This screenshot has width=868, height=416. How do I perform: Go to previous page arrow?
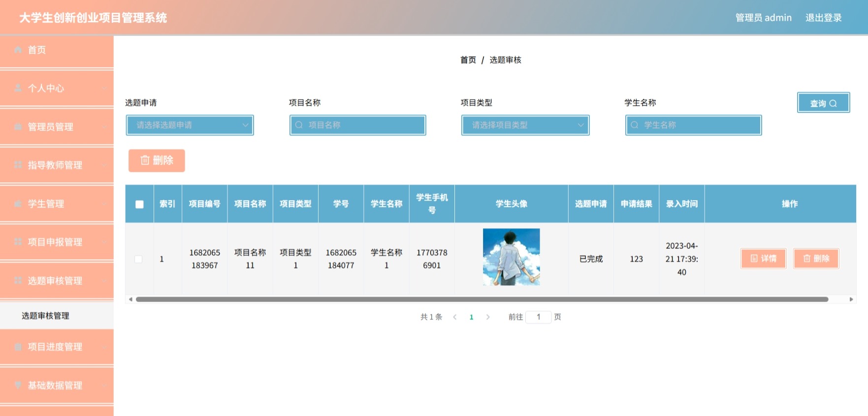coord(455,317)
